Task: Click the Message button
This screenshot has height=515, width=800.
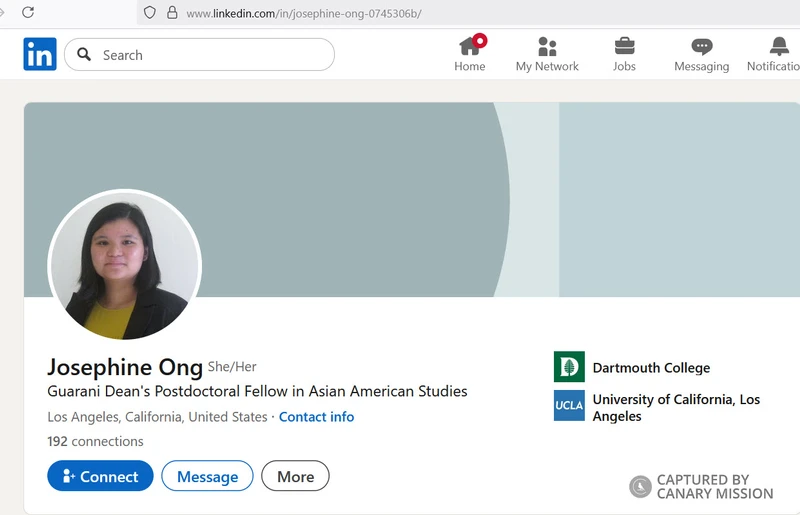Action: [x=207, y=476]
